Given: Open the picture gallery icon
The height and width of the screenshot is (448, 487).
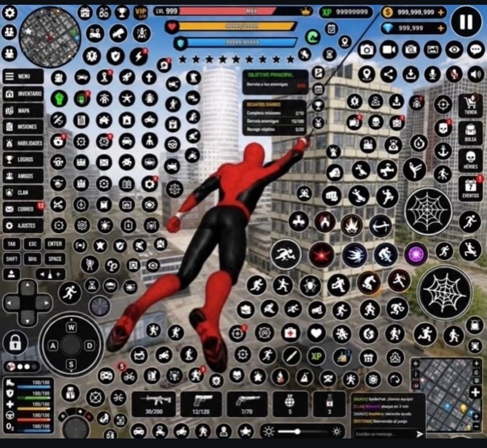Looking at the screenshot, I should [433, 50].
